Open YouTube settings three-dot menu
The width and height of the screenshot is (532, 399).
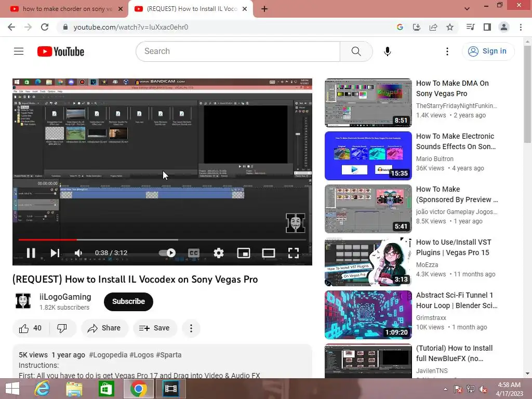coord(447,51)
